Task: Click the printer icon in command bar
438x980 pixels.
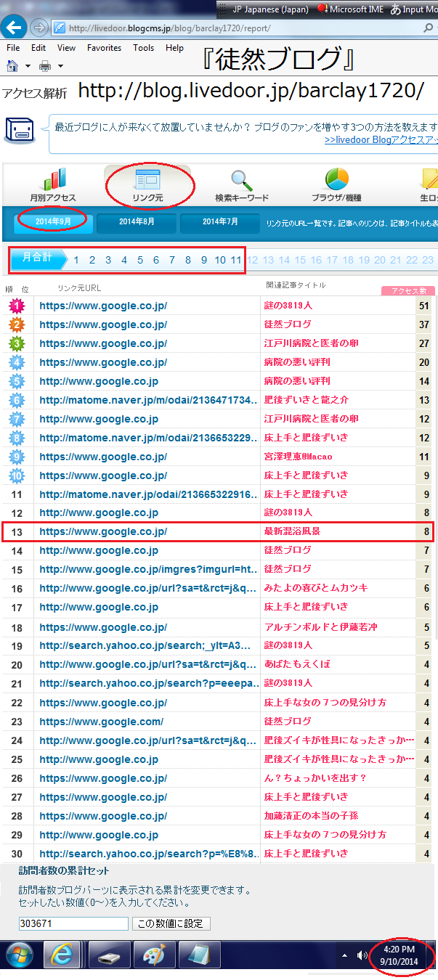Action: coord(45,66)
